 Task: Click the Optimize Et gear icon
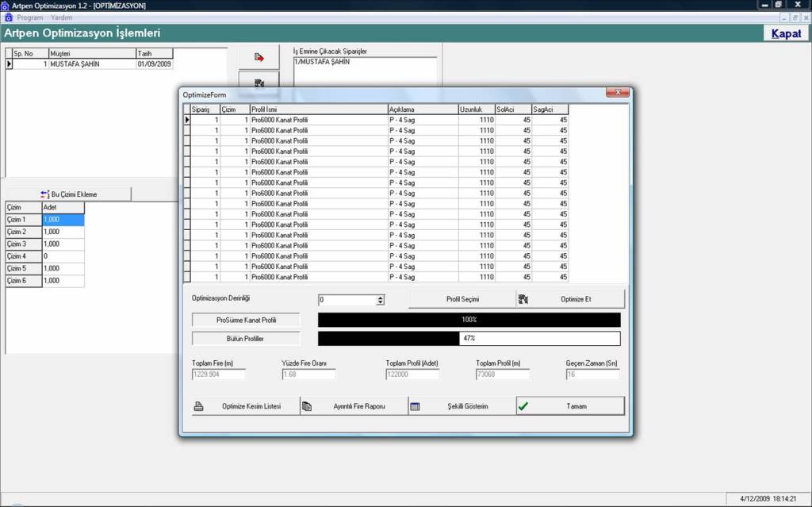click(523, 299)
